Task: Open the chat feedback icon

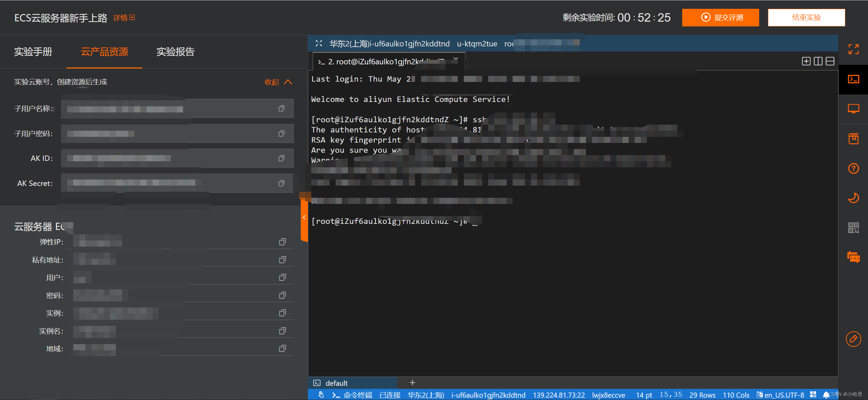Action: 853,257
